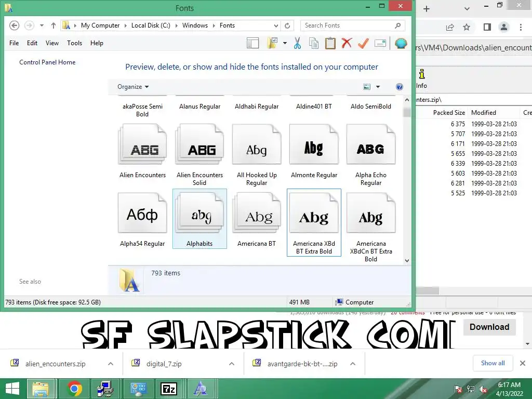
Task: Click the blue shell globe icon
Action: [x=401, y=43]
